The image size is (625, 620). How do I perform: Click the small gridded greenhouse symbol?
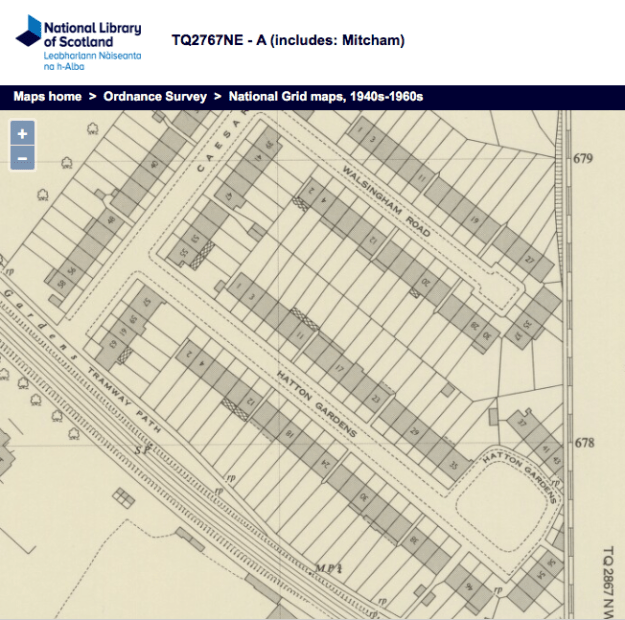coord(124,497)
